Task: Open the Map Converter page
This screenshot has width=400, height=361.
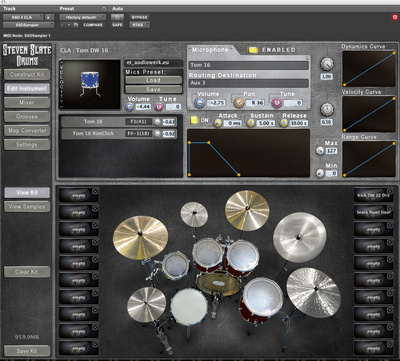Action: pyautogui.click(x=27, y=131)
